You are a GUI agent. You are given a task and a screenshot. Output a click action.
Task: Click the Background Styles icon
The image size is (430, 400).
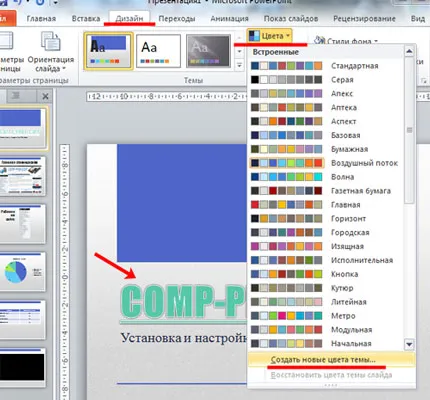(319, 41)
